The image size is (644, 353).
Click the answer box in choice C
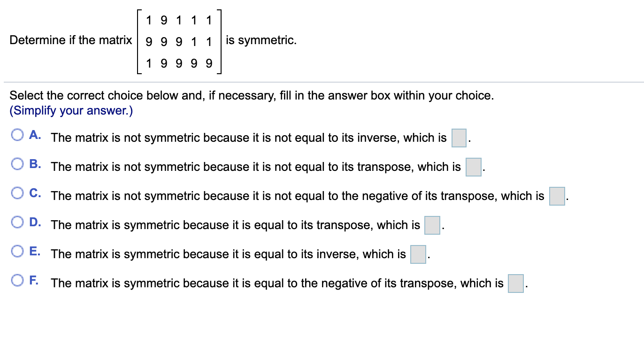click(557, 196)
